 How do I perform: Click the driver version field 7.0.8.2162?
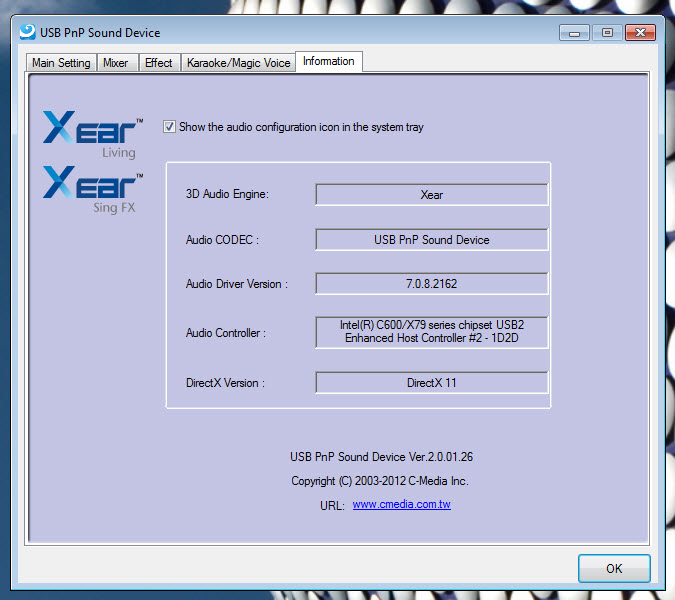pos(432,284)
